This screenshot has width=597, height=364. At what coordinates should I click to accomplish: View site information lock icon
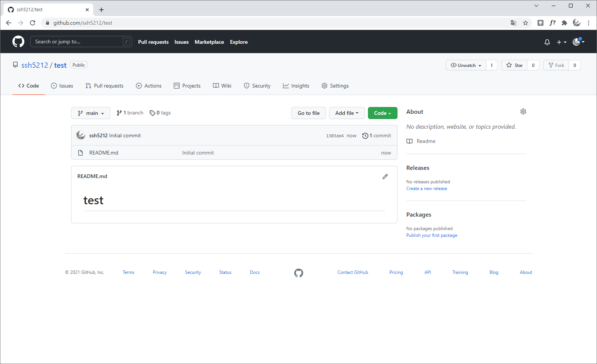pos(48,23)
